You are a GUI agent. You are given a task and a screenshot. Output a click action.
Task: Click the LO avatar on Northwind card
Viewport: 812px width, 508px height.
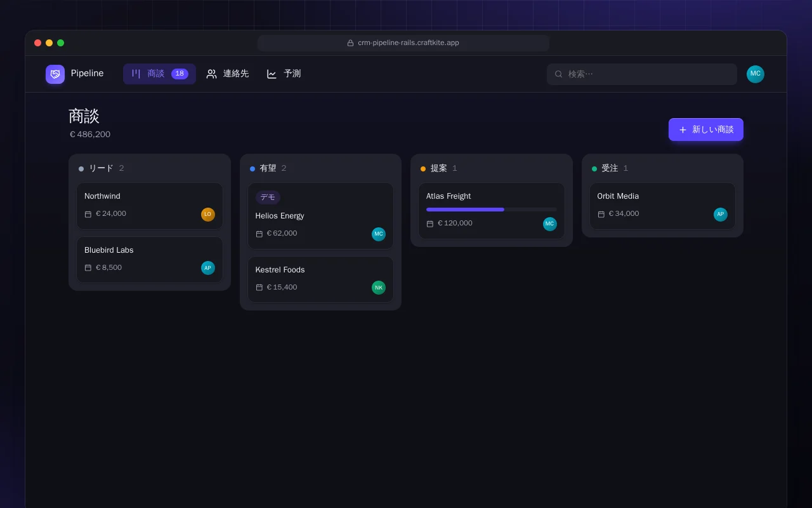click(x=208, y=215)
